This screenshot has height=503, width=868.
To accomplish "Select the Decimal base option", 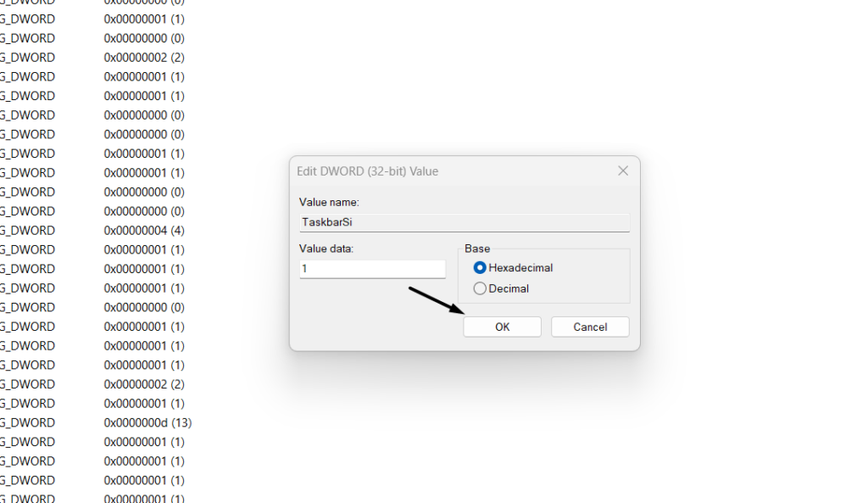I will (x=480, y=288).
